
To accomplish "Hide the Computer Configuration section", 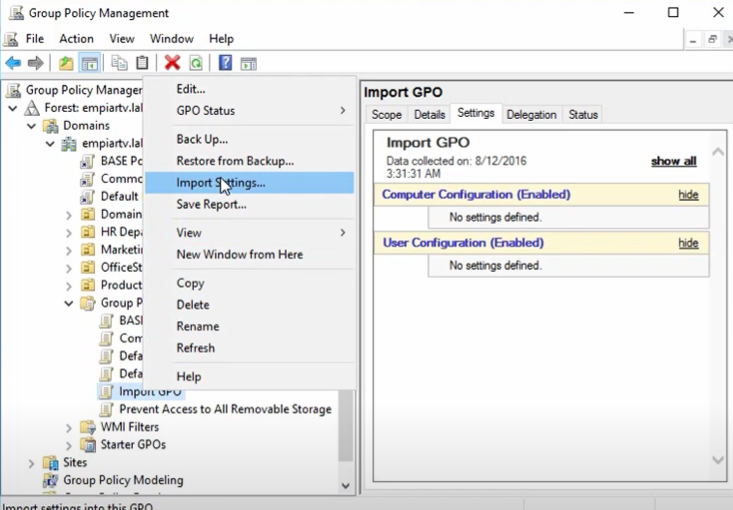I will click(x=688, y=195).
